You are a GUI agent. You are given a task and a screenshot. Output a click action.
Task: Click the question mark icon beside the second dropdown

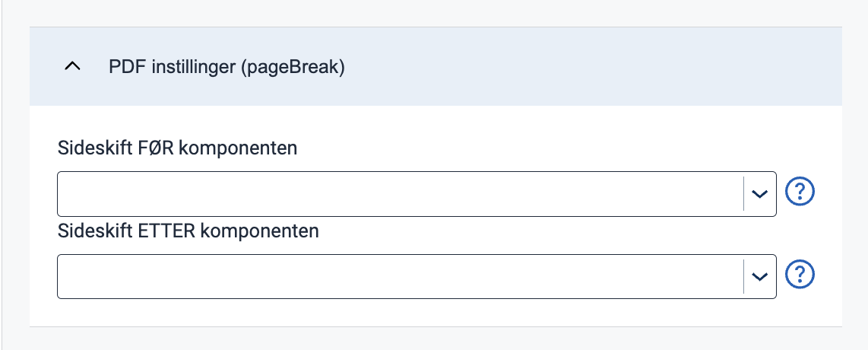(800, 275)
